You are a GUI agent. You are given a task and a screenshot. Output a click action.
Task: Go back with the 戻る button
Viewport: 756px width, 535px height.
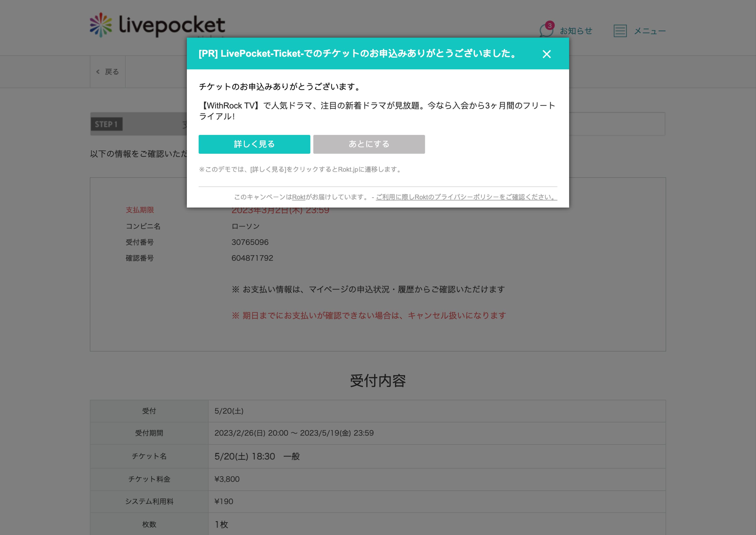click(108, 72)
